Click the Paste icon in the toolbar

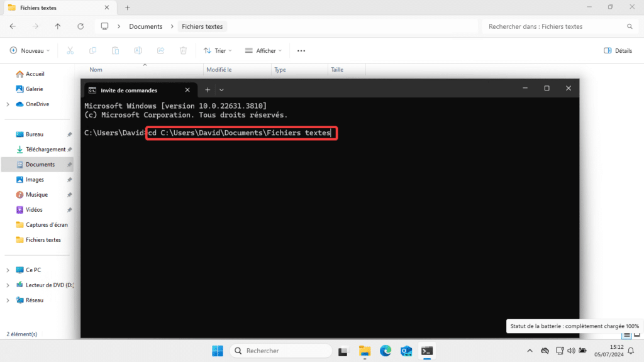click(x=115, y=50)
